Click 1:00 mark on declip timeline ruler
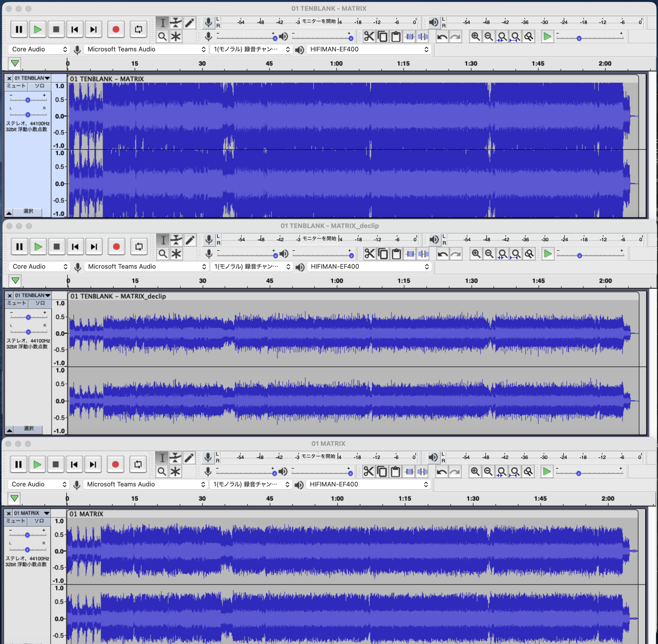 pyautogui.click(x=336, y=281)
